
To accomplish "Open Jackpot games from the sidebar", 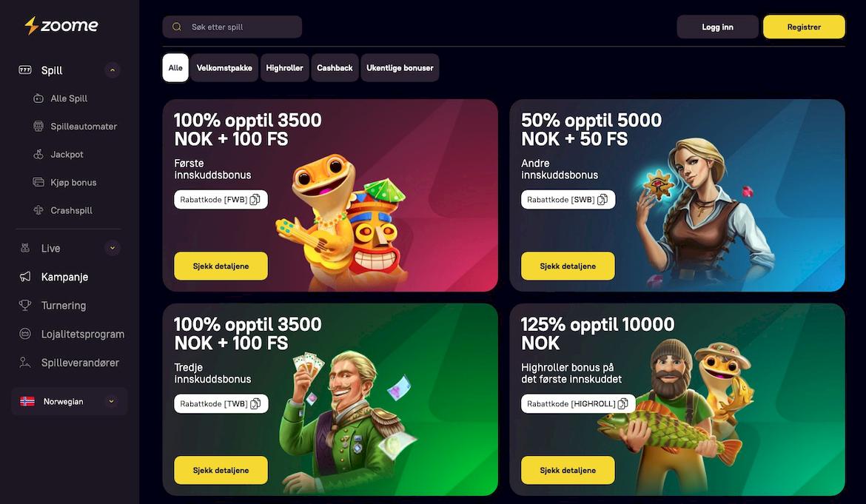I will pyautogui.click(x=67, y=155).
